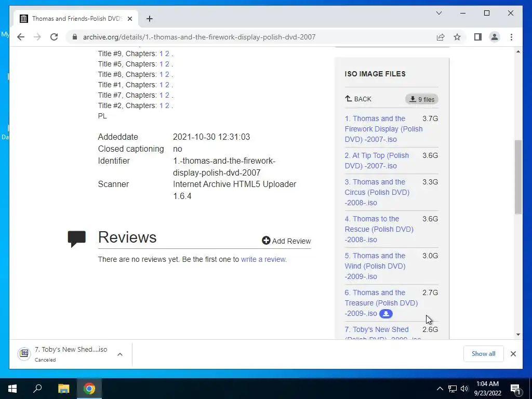This screenshot has width=532, height=399.
Task: Open chapter 2 of Title #9
Action: point(167,54)
